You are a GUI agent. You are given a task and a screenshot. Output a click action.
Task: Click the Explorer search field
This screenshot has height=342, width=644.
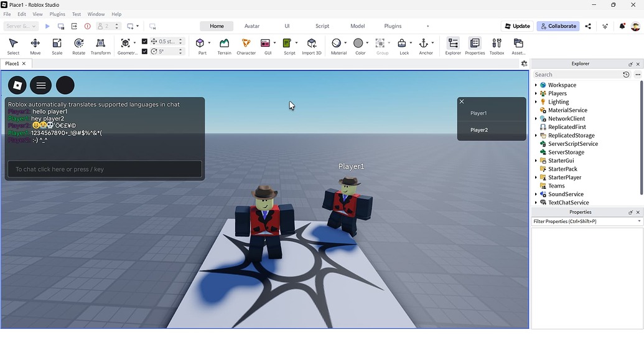(577, 74)
